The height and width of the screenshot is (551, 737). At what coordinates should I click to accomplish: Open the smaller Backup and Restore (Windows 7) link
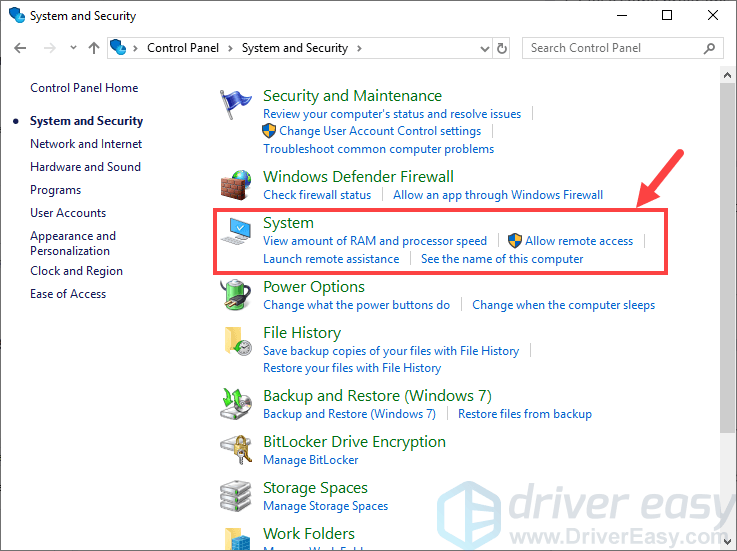[349, 414]
